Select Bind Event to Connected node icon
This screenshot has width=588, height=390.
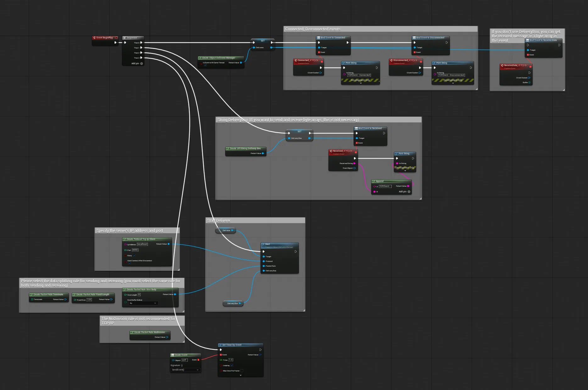click(x=318, y=38)
